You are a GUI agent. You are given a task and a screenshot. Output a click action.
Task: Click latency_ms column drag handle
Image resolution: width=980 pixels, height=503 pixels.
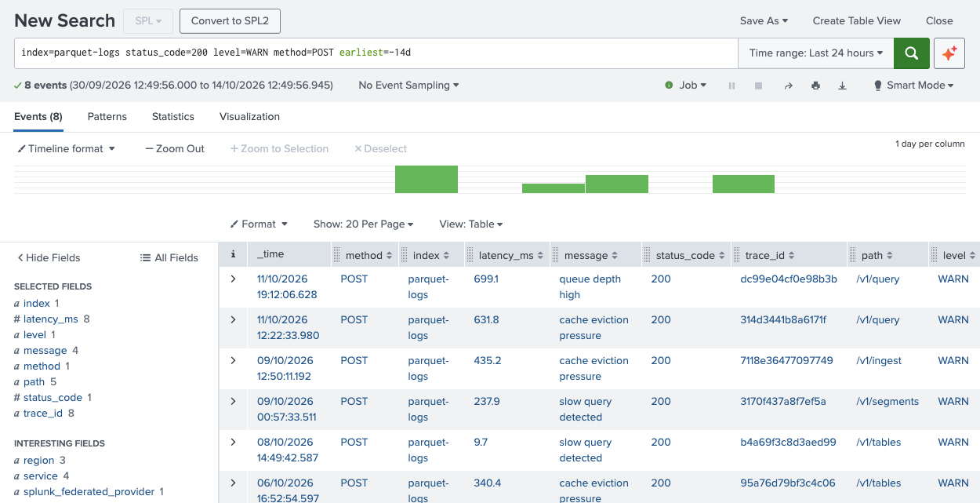coord(471,255)
